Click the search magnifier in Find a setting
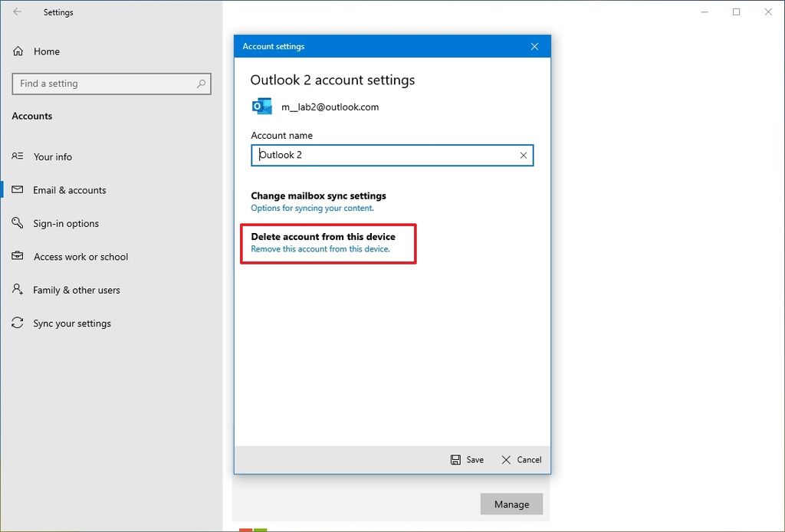Screen dimensions: 785x532 tap(201, 84)
